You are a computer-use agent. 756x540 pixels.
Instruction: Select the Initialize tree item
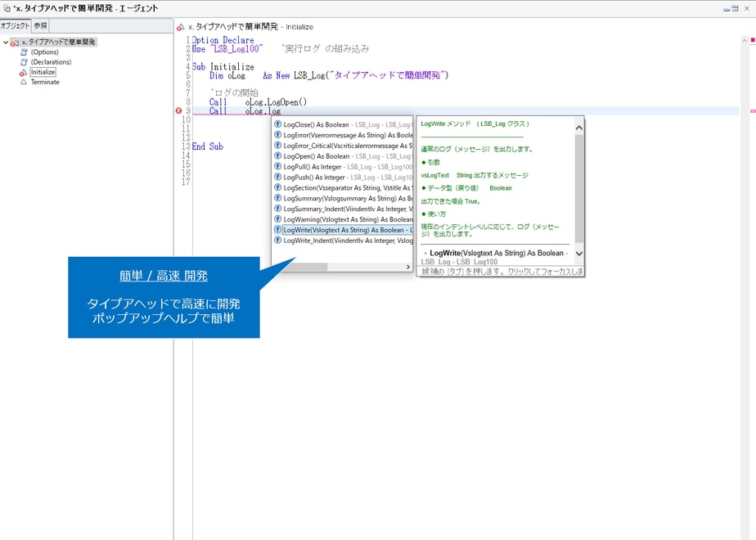43,72
